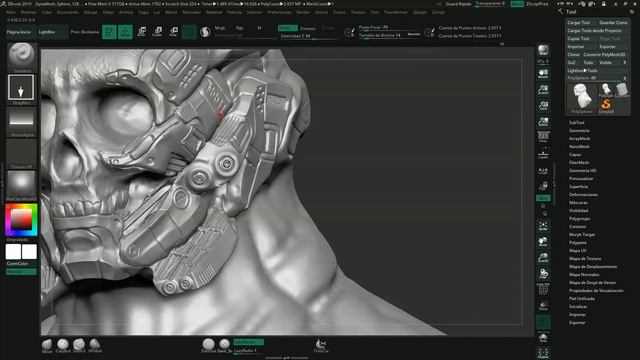640x360 pixels.
Task: Expand the Geometría section
Action: (x=579, y=131)
